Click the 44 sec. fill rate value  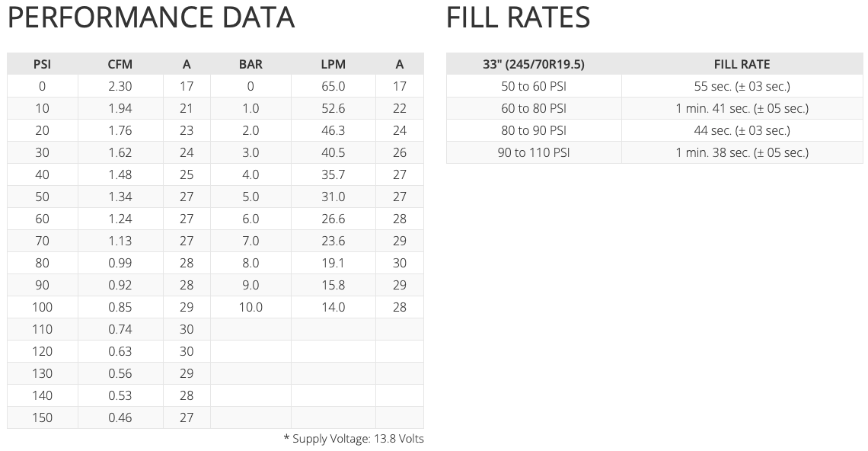(x=742, y=131)
